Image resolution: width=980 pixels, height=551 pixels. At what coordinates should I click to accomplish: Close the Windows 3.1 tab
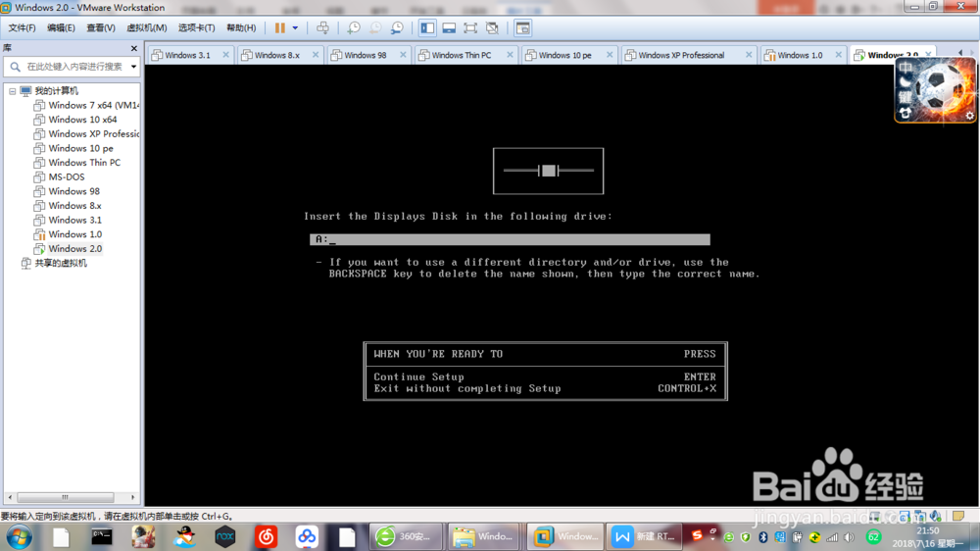pyautogui.click(x=225, y=55)
